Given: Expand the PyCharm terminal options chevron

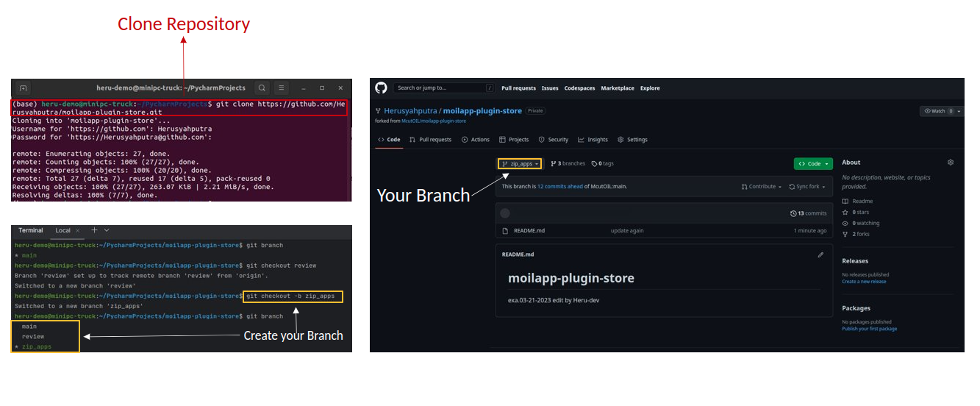Looking at the screenshot, I should pos(107,230).
